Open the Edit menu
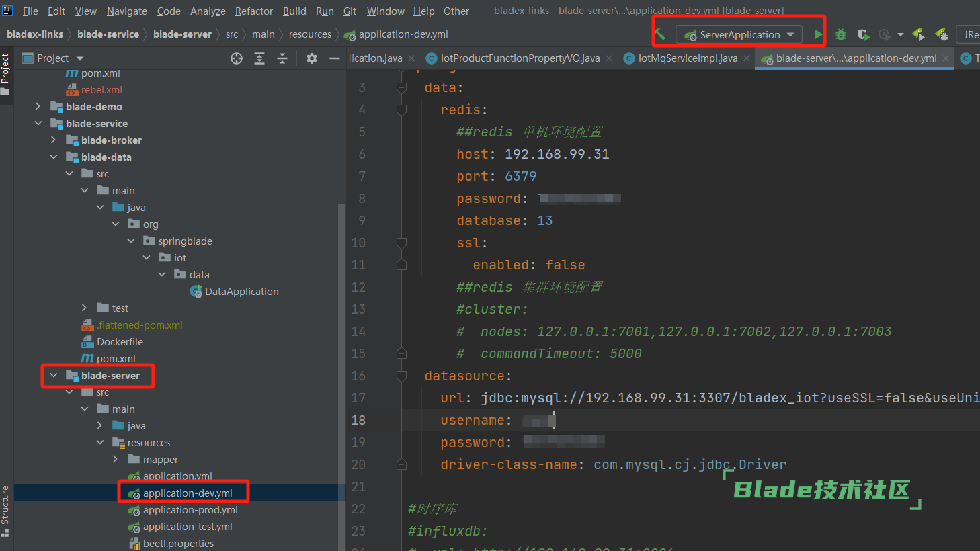This screenshot has height=551, width=980. (x=56, y=11)
